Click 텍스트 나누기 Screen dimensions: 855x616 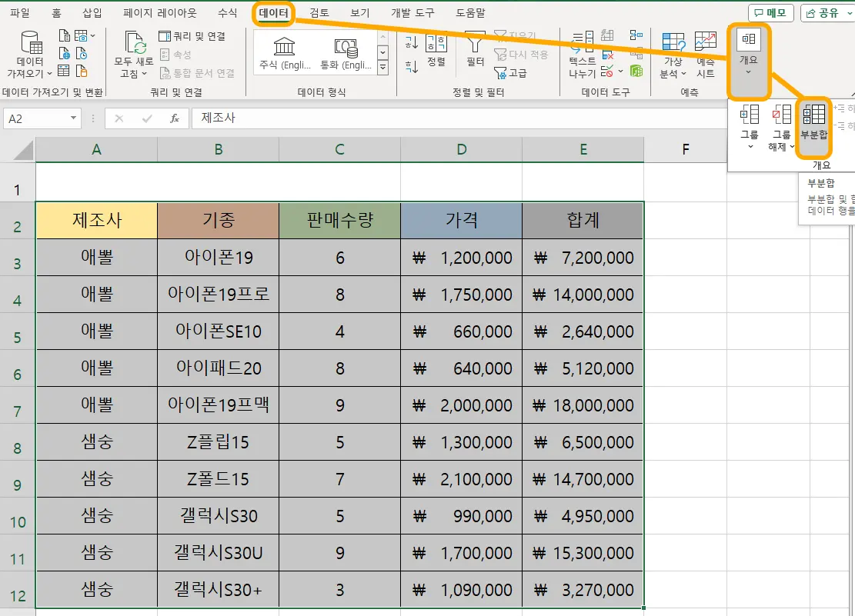click(x=583, y=55)
